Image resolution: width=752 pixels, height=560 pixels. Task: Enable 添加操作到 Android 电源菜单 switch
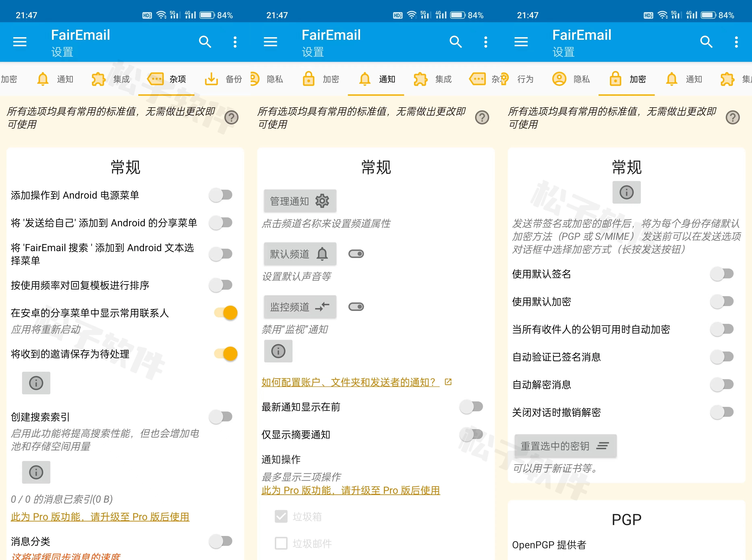pyautogui.click(x=221, y=195)
